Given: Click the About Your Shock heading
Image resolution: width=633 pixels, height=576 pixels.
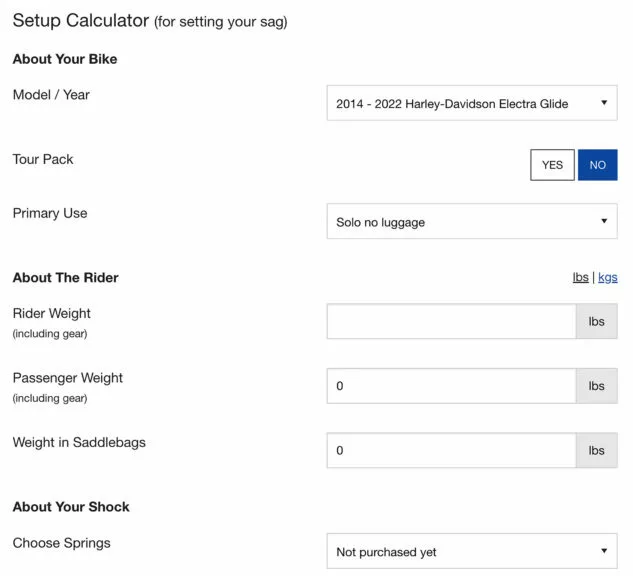Looking at the screenshot, I should coord(71,507).
